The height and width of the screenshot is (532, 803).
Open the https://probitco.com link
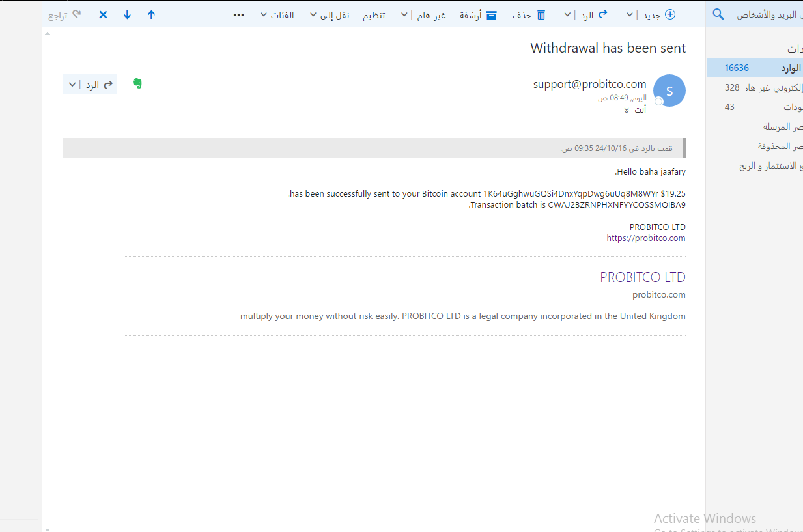click(646, 238)
